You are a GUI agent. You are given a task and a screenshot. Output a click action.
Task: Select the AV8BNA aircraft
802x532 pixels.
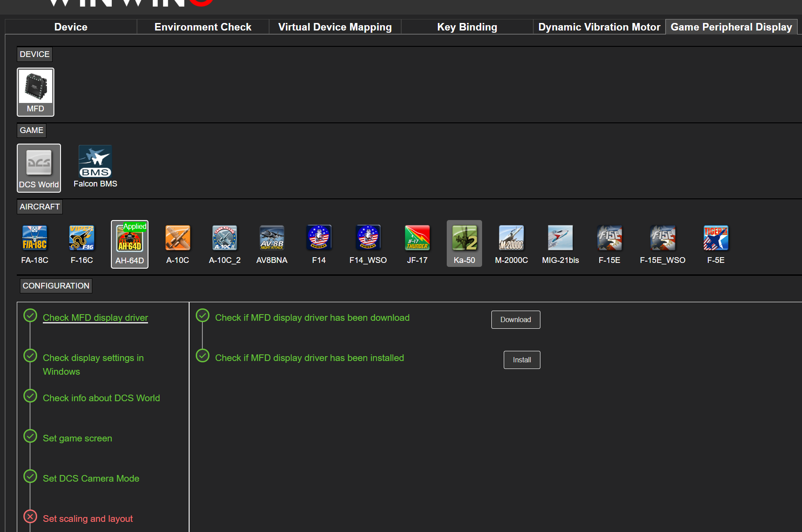(272, 244)
